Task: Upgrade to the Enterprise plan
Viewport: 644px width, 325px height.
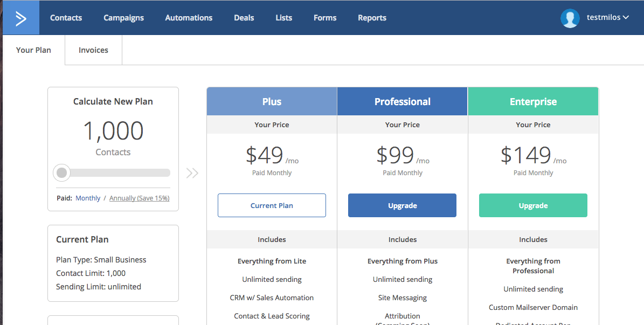Action: 533,205
